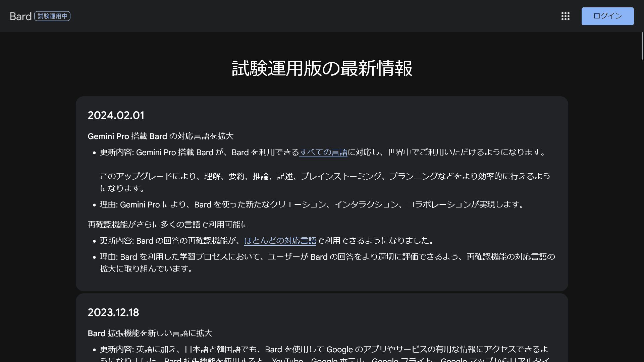Image resolution: width=644 pixels, height=362 pixels.
Task: Click the このアップグレードにより paragraph
Action: pyautogui.click(x=325, y=182)
